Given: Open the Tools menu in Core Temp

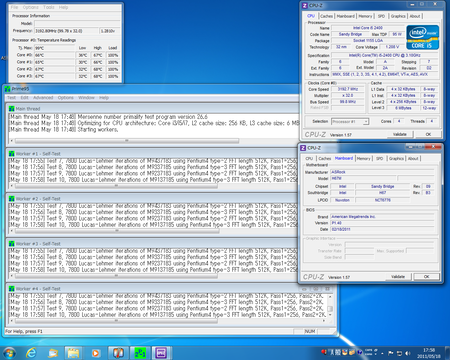Looking at the screenshot, I should click(x=49, y=7).
